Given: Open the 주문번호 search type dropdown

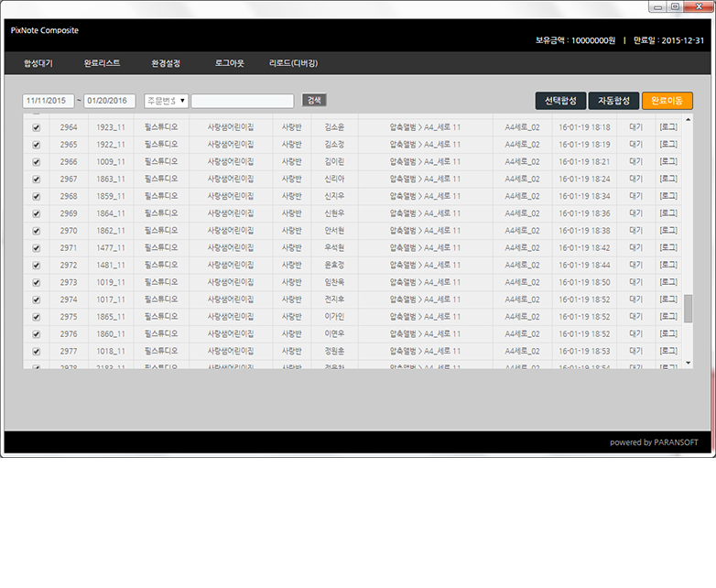Looking at the screenshot, I should point(166,101).
